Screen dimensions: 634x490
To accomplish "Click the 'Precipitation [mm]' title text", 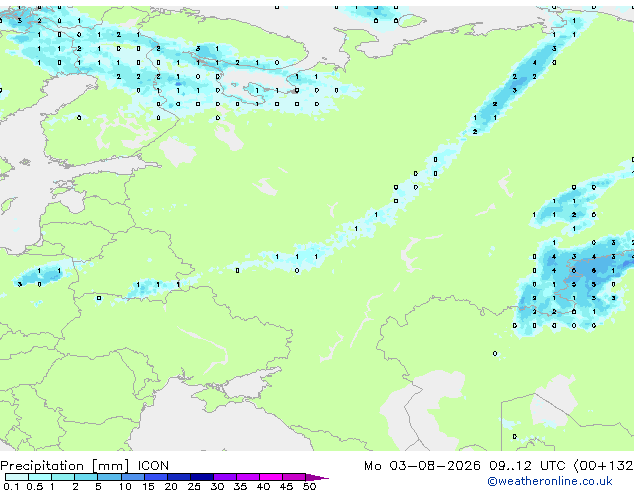I will click(65, 466).
